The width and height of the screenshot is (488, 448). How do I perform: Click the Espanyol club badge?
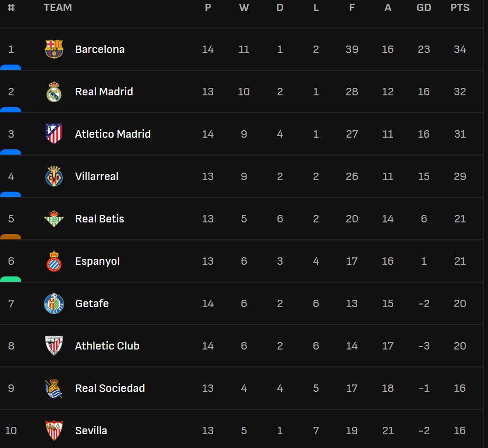(x=54, y=261)
